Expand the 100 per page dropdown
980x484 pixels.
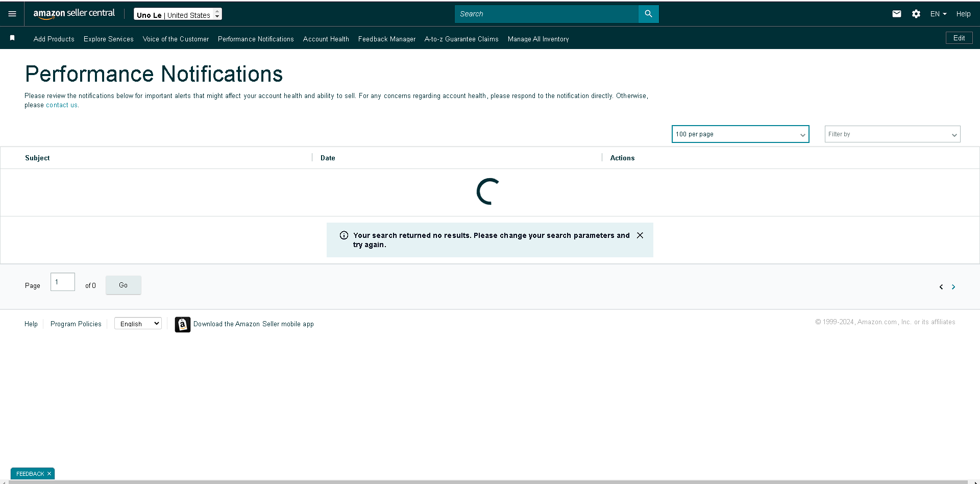[740, 134]
